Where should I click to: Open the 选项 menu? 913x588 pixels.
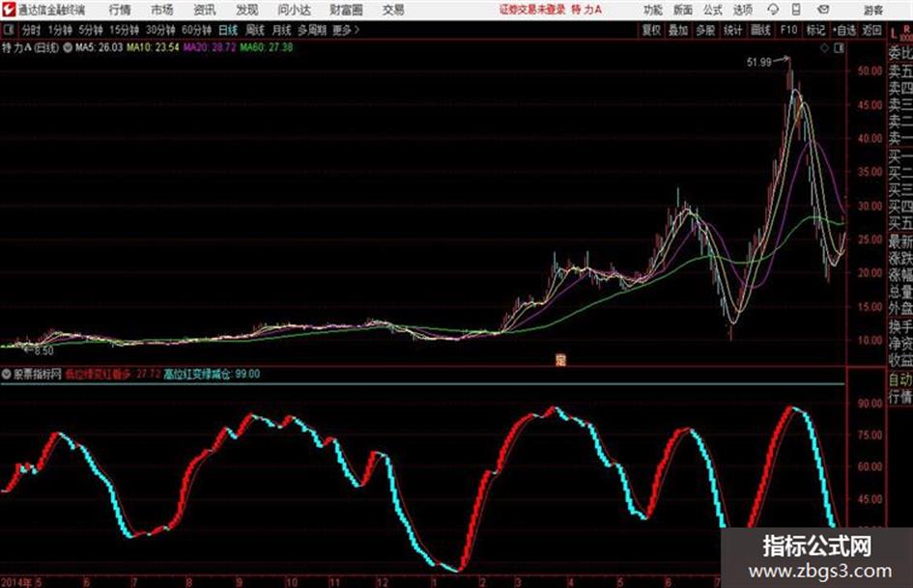(x=743, y=10)
